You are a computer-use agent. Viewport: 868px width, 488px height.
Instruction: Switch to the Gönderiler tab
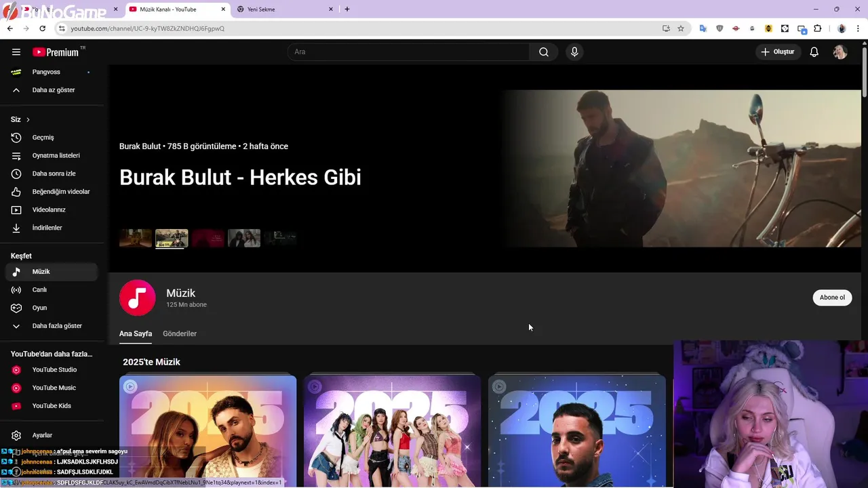(x=180, y=333)
